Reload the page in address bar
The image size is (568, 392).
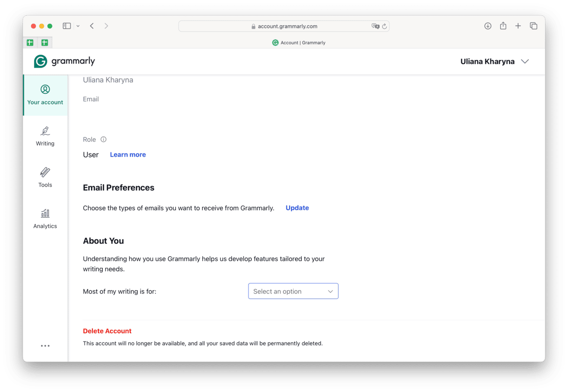tap(384, 27)
